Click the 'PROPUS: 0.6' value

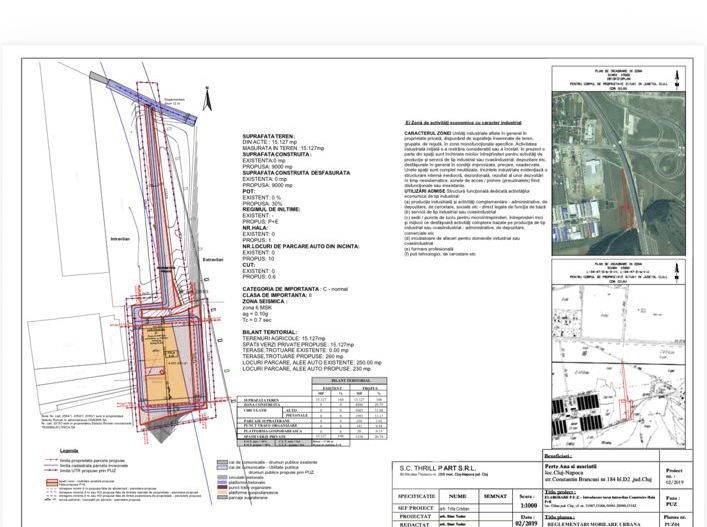pyautogui.click(x=259, y=277)
